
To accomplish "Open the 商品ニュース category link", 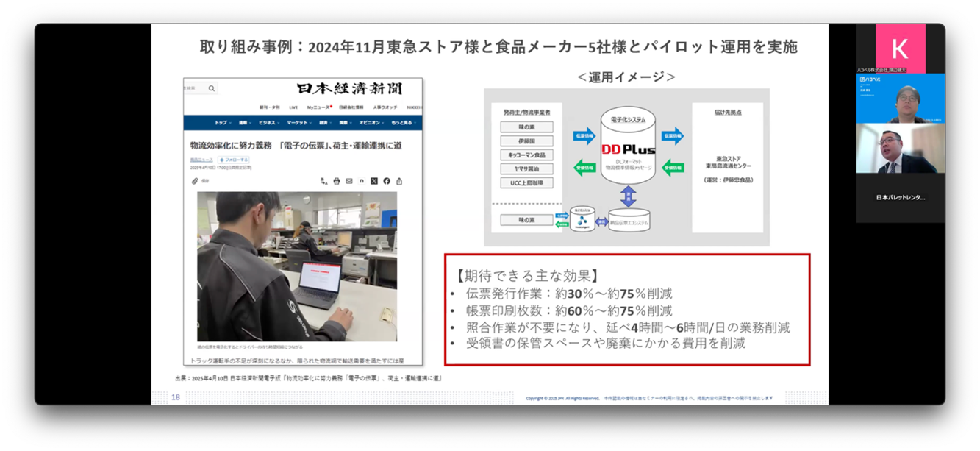I will (201, 160).
